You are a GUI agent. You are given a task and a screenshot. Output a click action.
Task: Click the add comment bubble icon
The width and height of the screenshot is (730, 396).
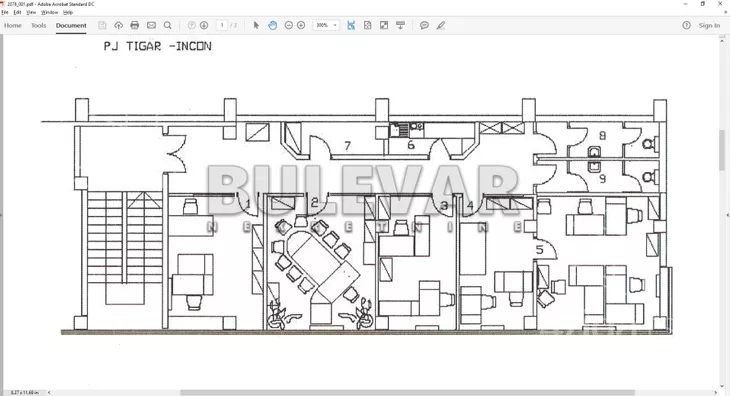point(424,25)
